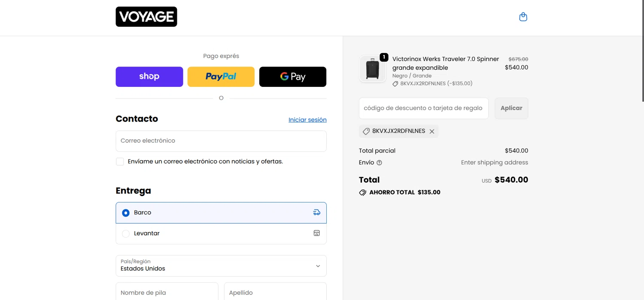
Task: Focus the discount code or gift card field
Action: [x=424, y=108]
